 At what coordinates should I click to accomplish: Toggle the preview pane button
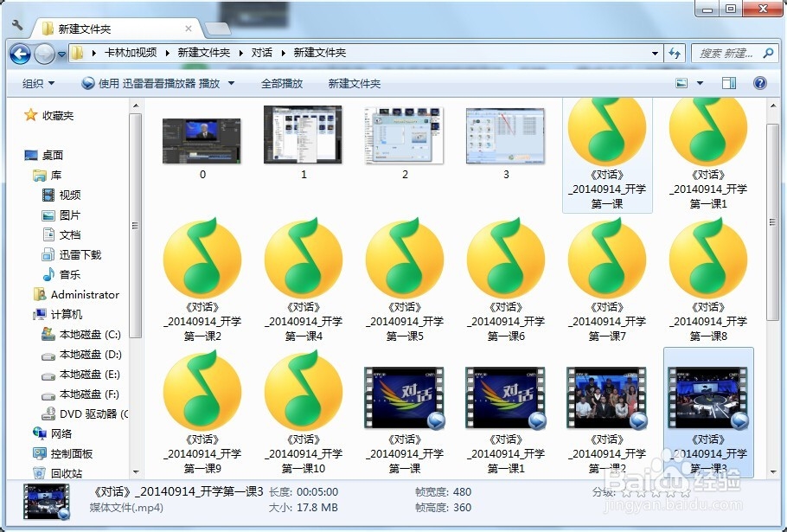(728, 83)
